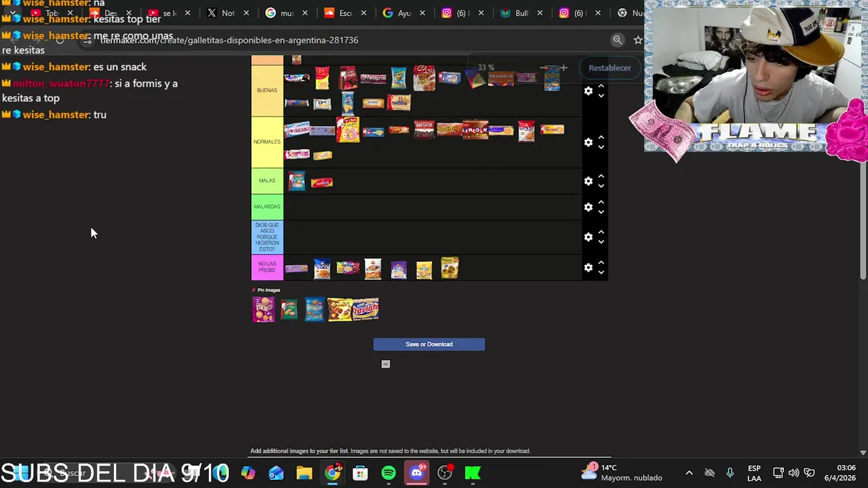Select the blue DIOS QUE ASCO tier label
Image resolution: width=868 pixels, height=488 pixels.
267,237
